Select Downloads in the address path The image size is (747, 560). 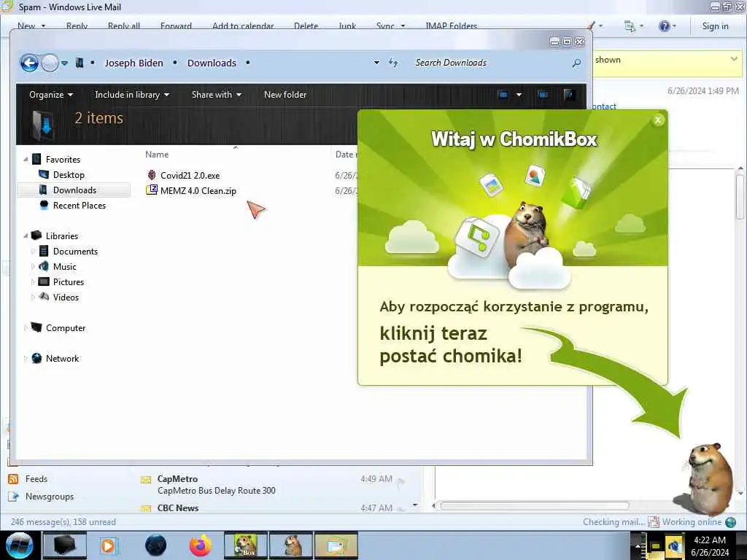[x=212, y=63]
